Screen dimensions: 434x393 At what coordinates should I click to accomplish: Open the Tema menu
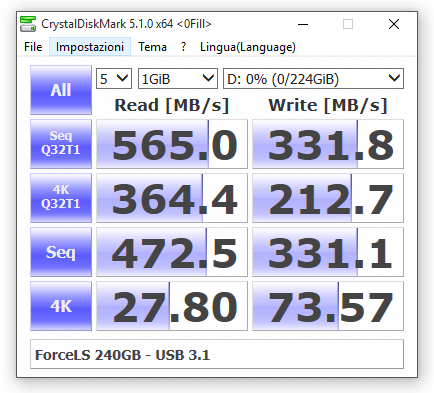pos(152,47)
